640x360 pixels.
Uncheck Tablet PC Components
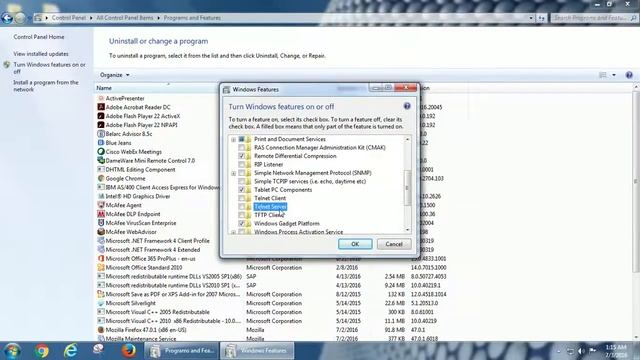(242, 190)
